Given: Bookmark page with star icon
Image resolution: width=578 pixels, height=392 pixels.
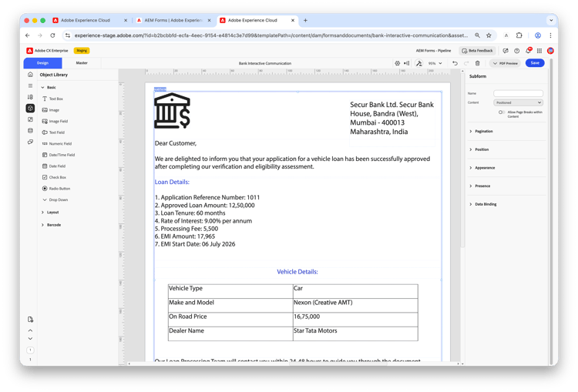Looking at the screenshot, I should [489, 35].
